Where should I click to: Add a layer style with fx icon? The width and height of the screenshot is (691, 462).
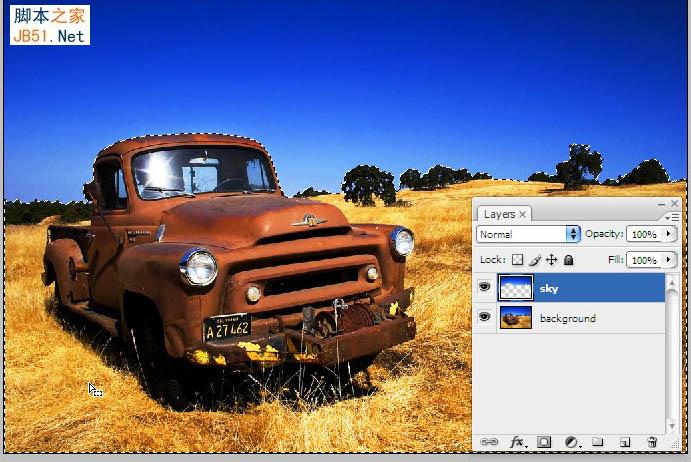517,442
